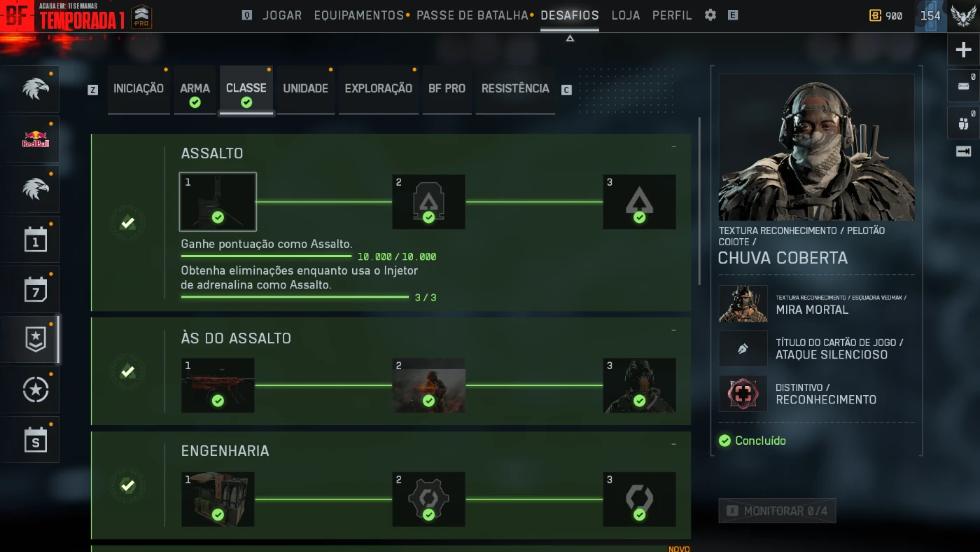Click the plus icon in right panel
980x552 pixels.
point(963,50)
